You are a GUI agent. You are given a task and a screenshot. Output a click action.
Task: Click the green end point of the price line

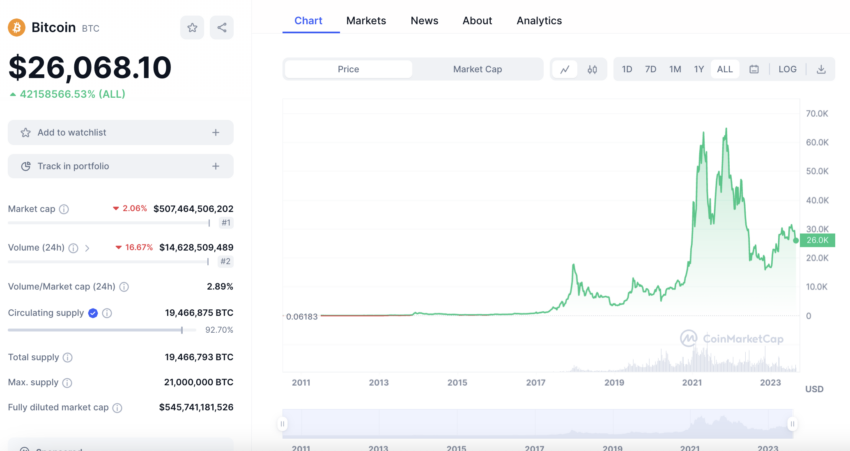(x=796, y=240)
